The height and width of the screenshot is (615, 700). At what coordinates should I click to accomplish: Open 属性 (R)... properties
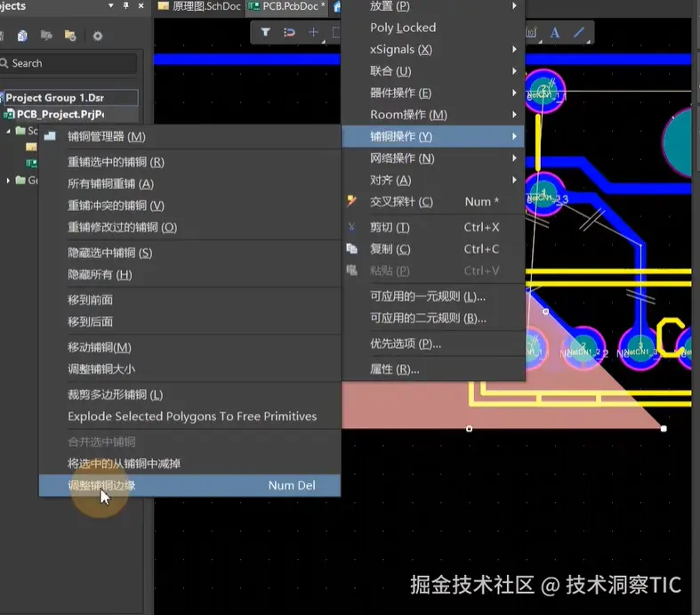(433, 369)
